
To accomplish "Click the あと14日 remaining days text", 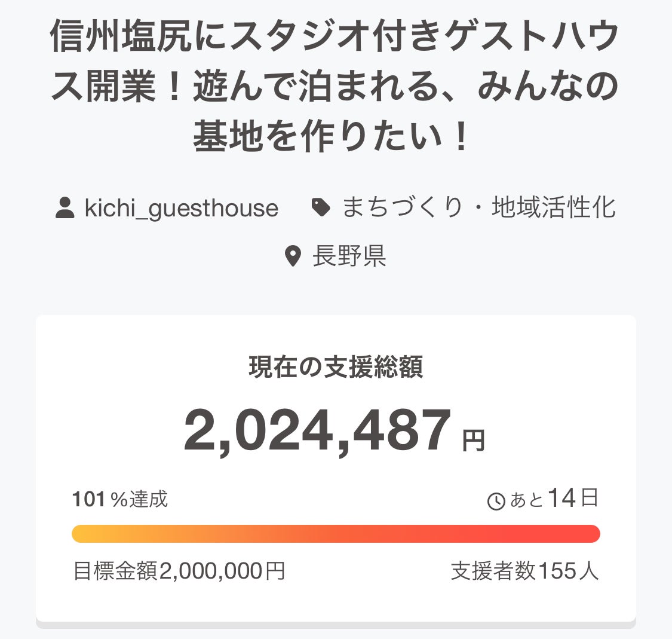I will [x=554, y=499].
